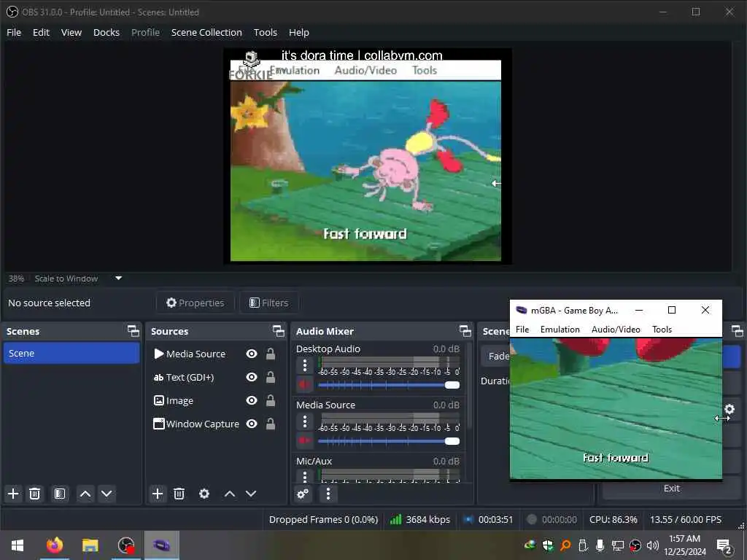Click the Filters button

[269, 303]
